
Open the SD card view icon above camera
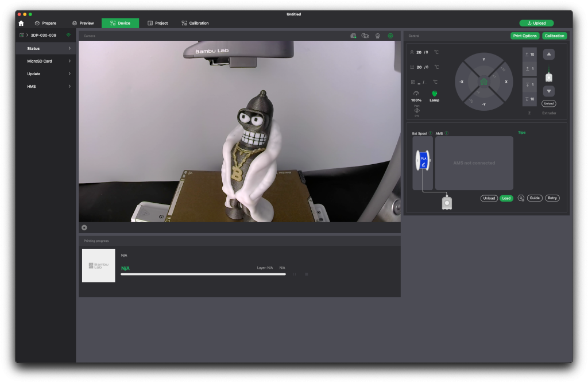[353, 36]
